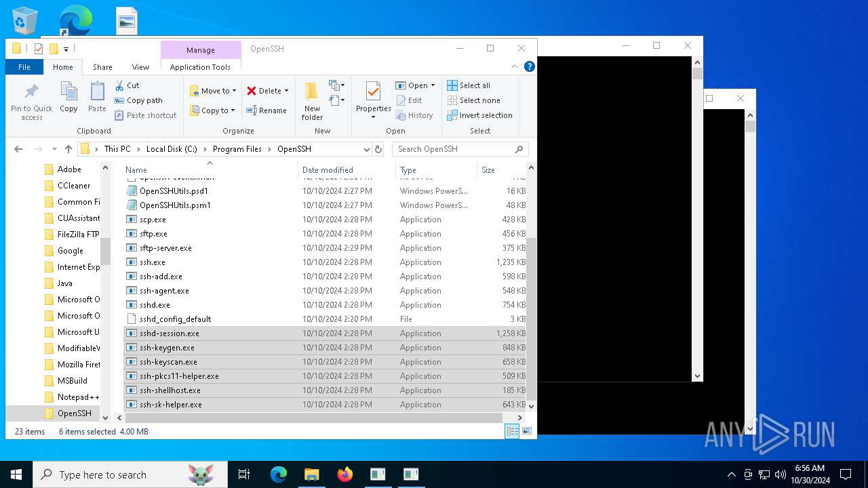The height and width of the screenshot is (488, 868).
Task: Open the Move to dropdown
Action: pyautogui.click(x=213, y=91)
